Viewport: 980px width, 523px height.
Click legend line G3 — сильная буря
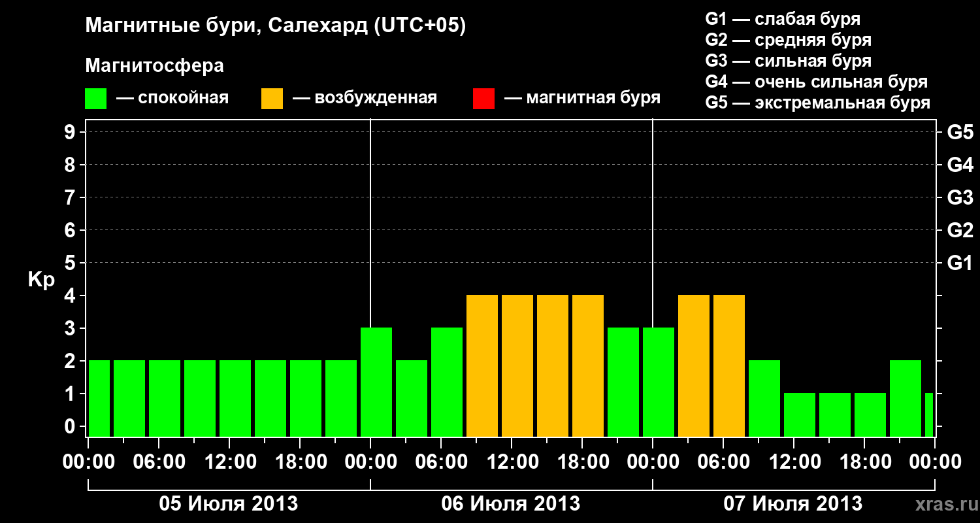788,61
